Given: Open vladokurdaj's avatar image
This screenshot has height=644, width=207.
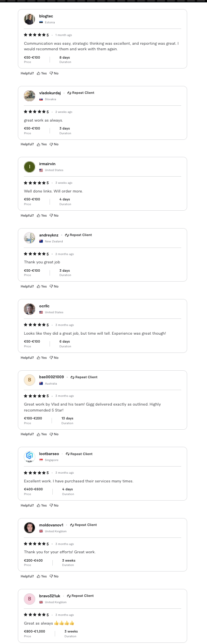Looking at the screenshot, I should (29, 95).
